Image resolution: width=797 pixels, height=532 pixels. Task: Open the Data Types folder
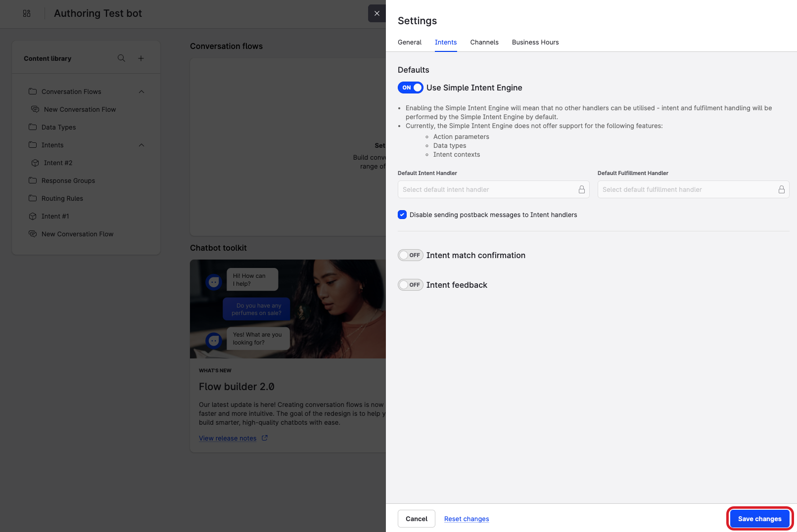pos(58,127)
